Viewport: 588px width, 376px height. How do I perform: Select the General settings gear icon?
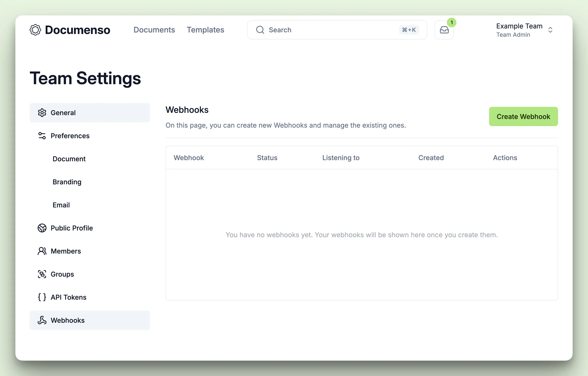[x=42, y=113]
